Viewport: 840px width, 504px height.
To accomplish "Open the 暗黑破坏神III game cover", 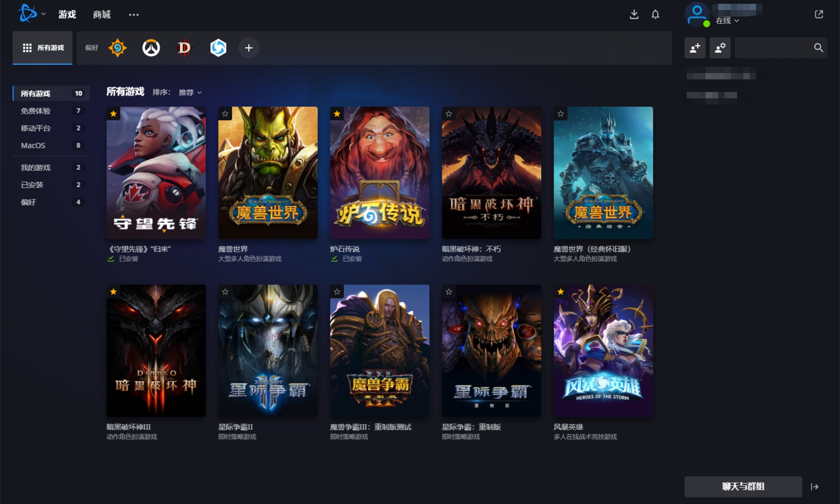I will 156,351.
